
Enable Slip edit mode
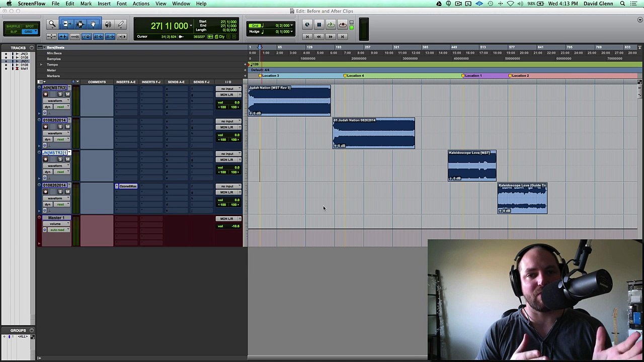[14, 32]
